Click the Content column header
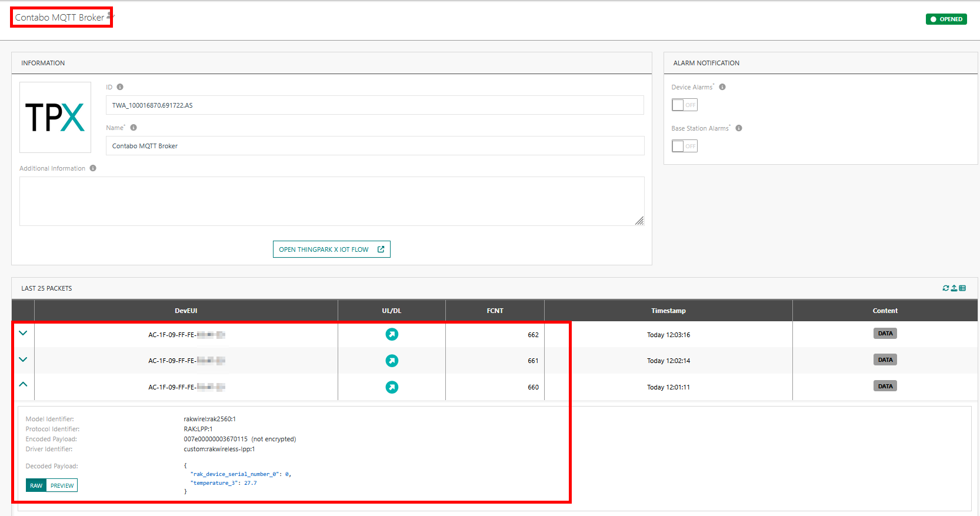Viewport: 980px width, 516px height. coord(885,311)
